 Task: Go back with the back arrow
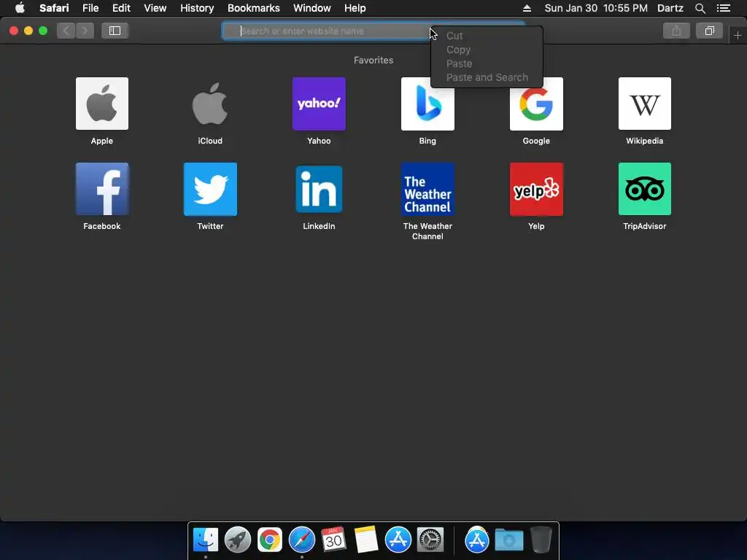pos(66,31)
